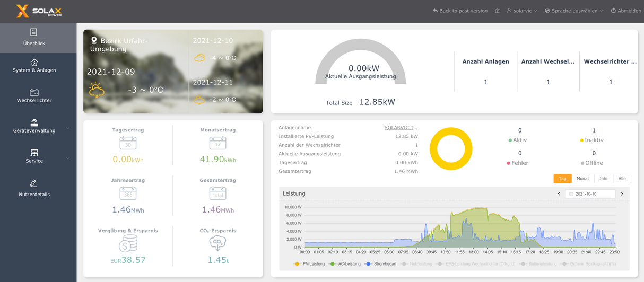Click the alarm bell icon in header
This screenshot has height=282, width=644.
(497, 11)
